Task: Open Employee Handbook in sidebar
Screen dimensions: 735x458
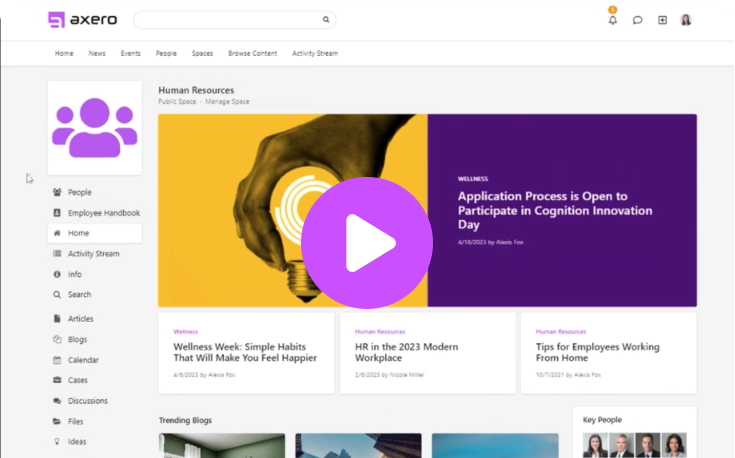Action: [103, 213]
